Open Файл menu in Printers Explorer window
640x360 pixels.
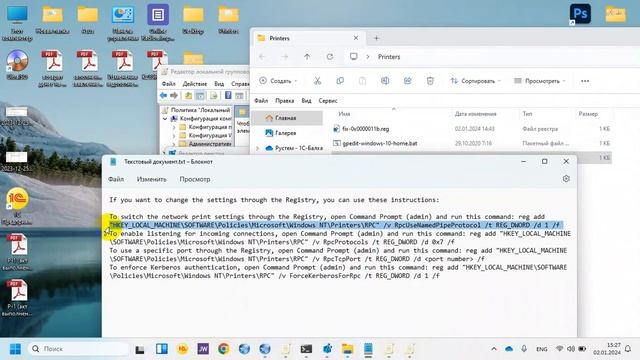pyautogui.click(x=261, y=100)
